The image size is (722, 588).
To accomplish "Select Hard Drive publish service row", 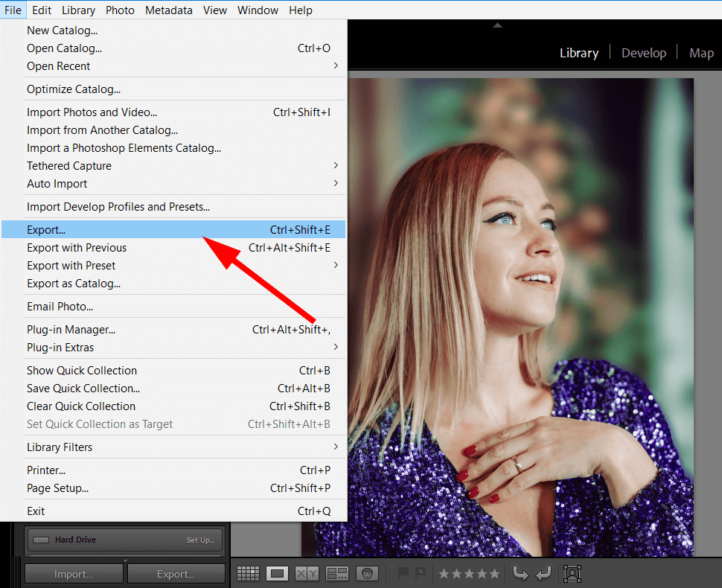I will tap(125, 540).
